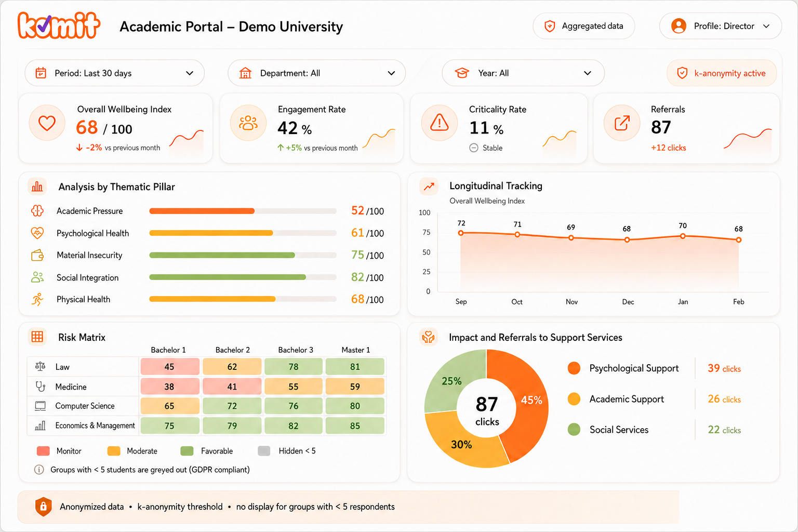Click the hands heart icon beside Impact and Referrals
Viewport: 798px width, 532px height.
(x=428, y=337)
